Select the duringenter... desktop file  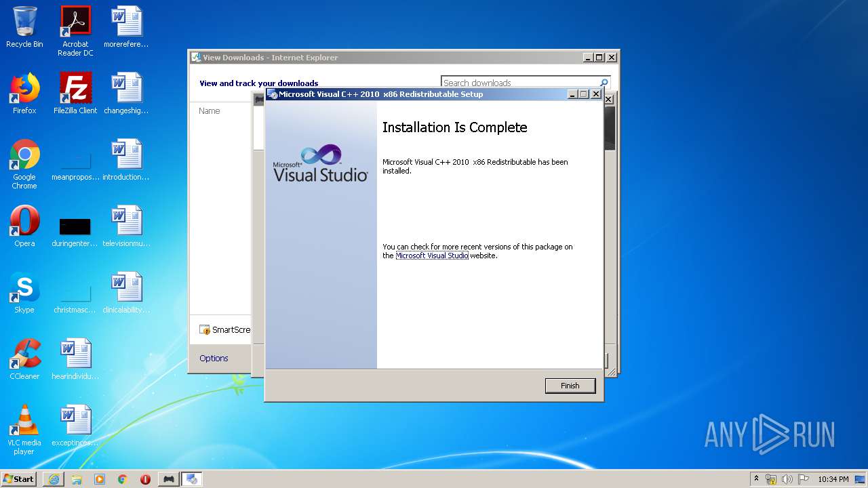75,230
